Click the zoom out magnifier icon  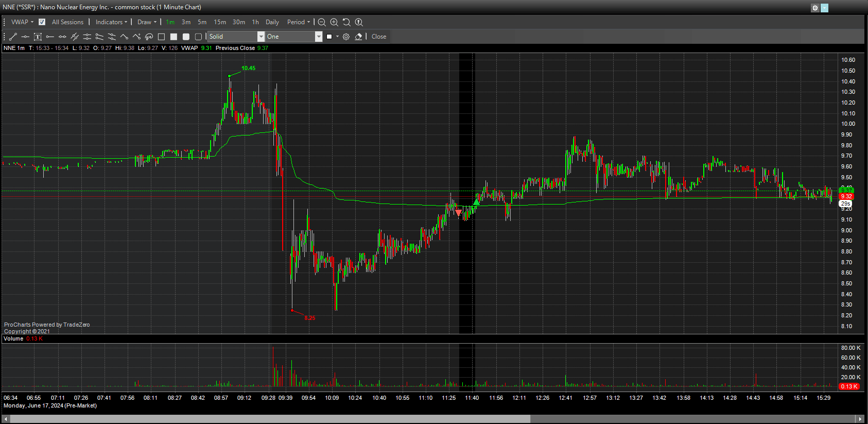point(322,22)
